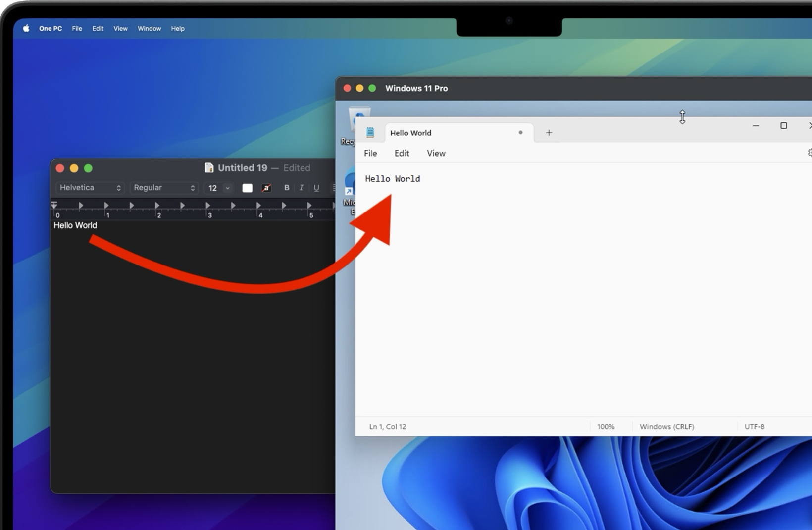This screenshot has height=530, width=812.
Task: Open the Regular font style dropdown
Action: click(x=164, y=188)
